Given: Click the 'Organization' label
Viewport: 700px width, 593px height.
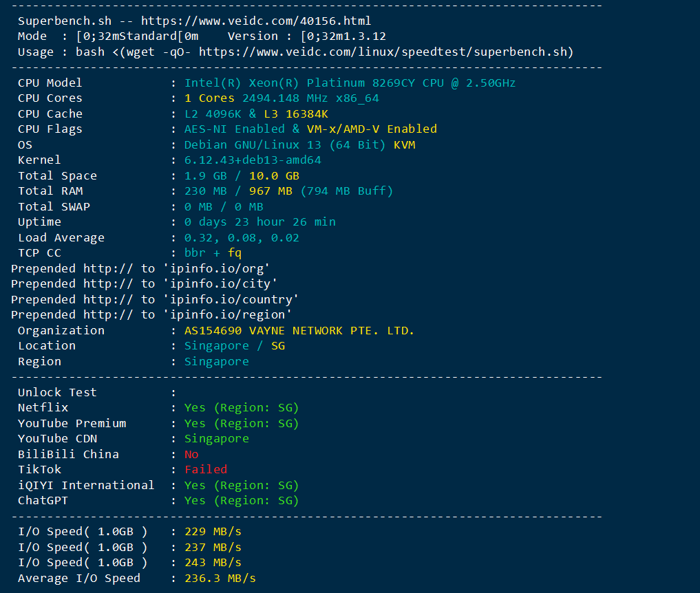Looking at the screenshot, I should 61,331.
